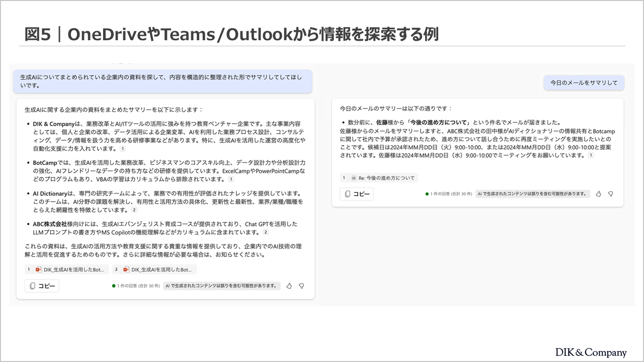Click citation marker in email summary text
This screenshot has width=644, height=362.
click(591, 155)
